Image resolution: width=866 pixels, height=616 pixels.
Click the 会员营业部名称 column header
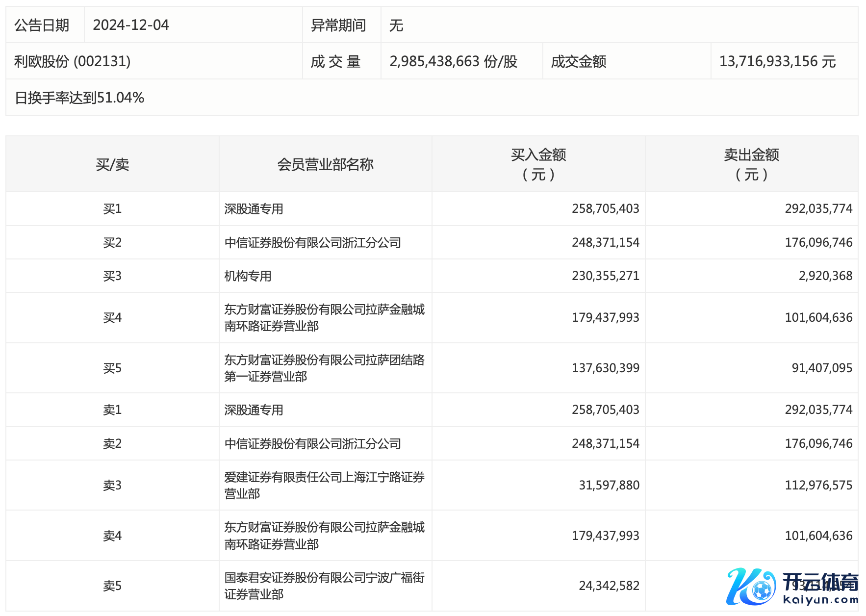(325, 164)
